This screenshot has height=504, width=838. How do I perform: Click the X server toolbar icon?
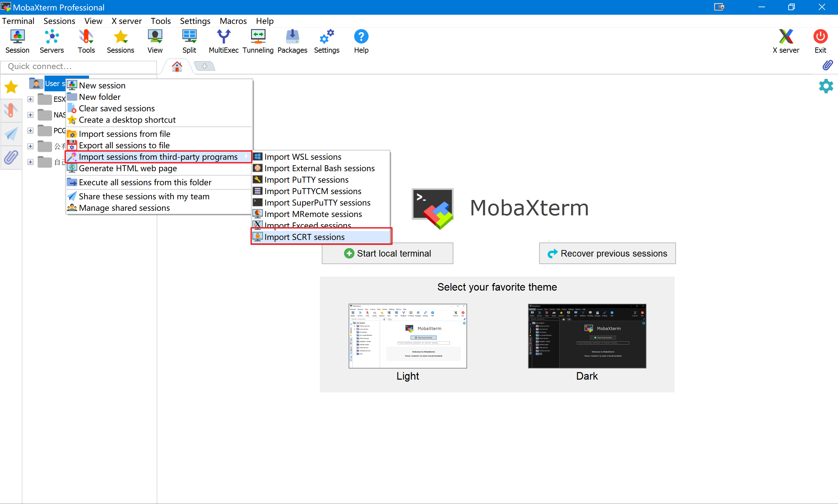click(x=786, y=42)
